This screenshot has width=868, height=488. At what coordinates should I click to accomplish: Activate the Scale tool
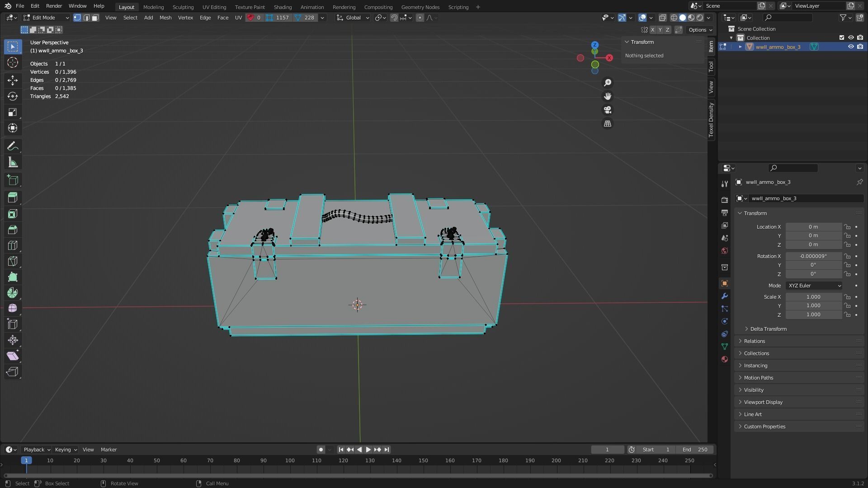pos(13,112)
